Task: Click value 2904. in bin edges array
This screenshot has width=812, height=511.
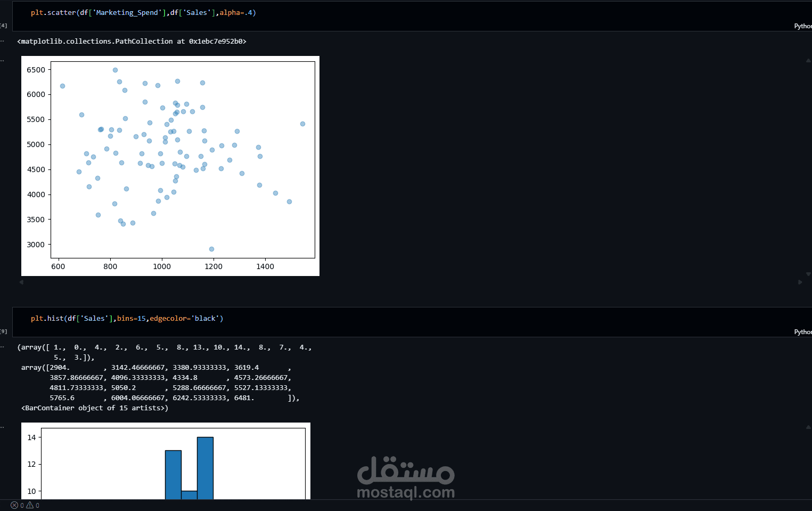Action: (x=60, y=368)
